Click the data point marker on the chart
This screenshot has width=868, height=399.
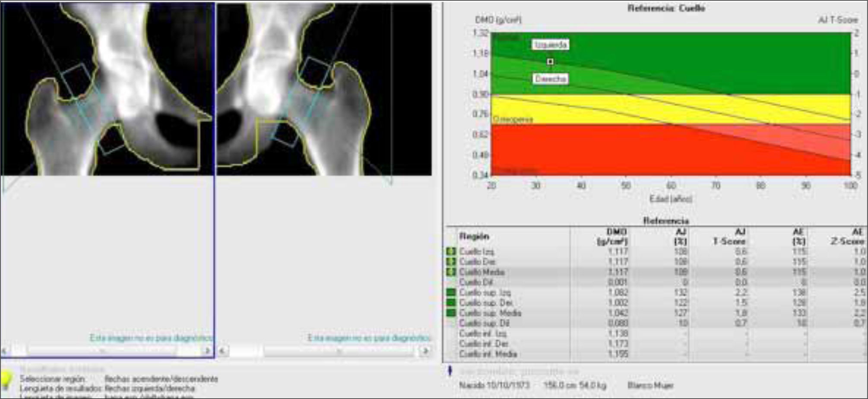point(550,62)
